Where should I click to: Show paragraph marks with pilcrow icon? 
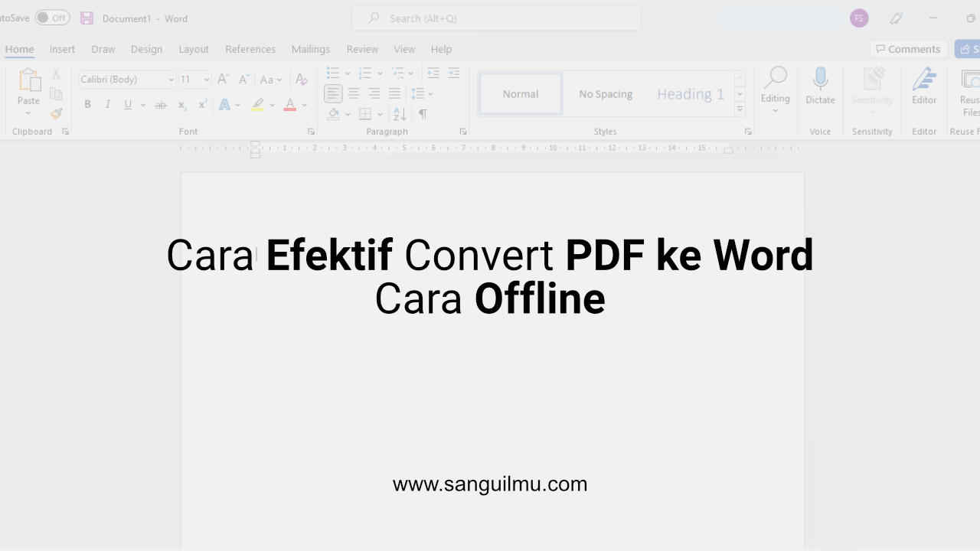423,114
